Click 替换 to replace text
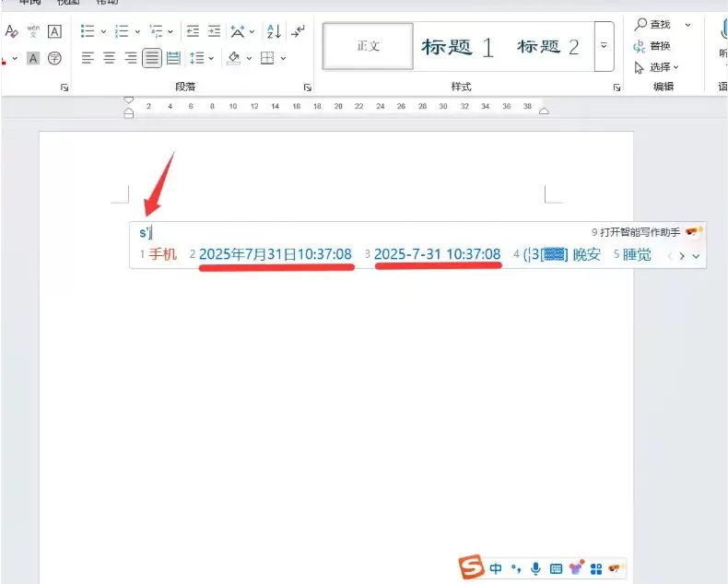This screenshot has width=728, height=584. coord(652,46)
